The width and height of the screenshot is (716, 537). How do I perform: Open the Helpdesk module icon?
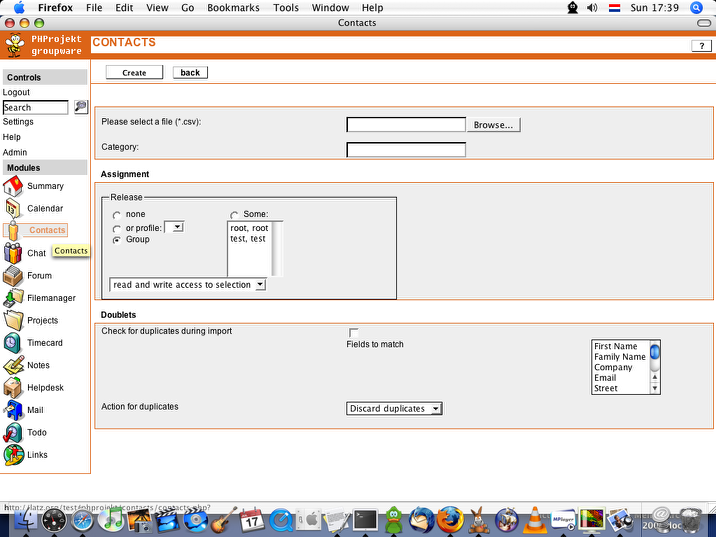[13, 387]
